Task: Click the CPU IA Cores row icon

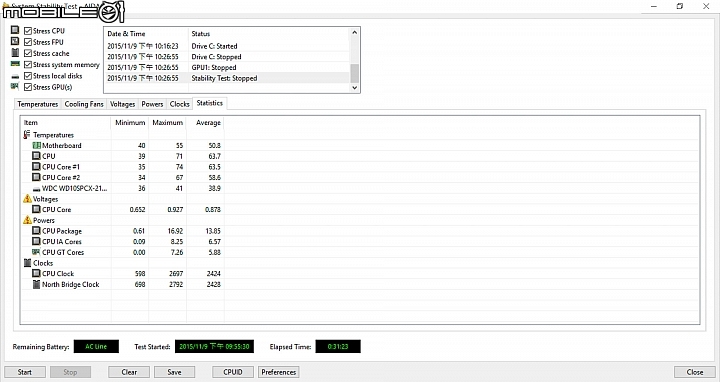Action: pyautogui.click(x=36, y=241)
